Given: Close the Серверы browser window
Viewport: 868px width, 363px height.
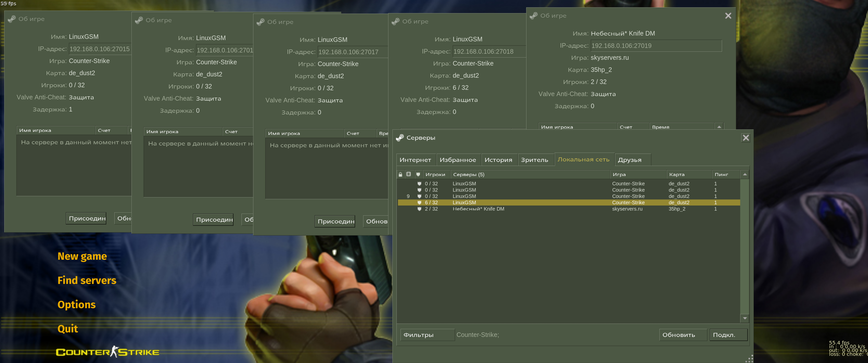Looking at the screenshot, I should point(746,138).
